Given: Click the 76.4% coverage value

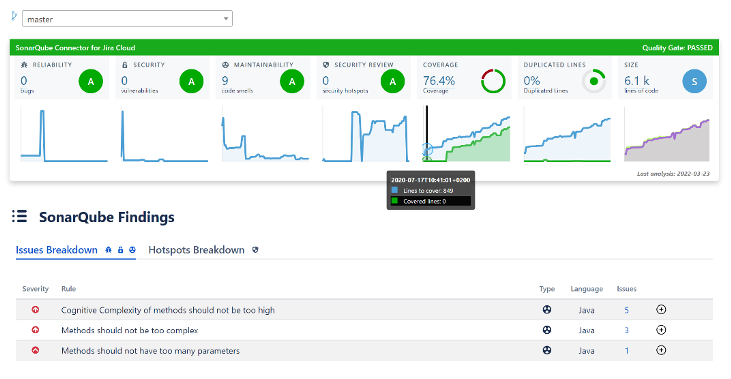Looking at the screenshot, I should (439, 81).
